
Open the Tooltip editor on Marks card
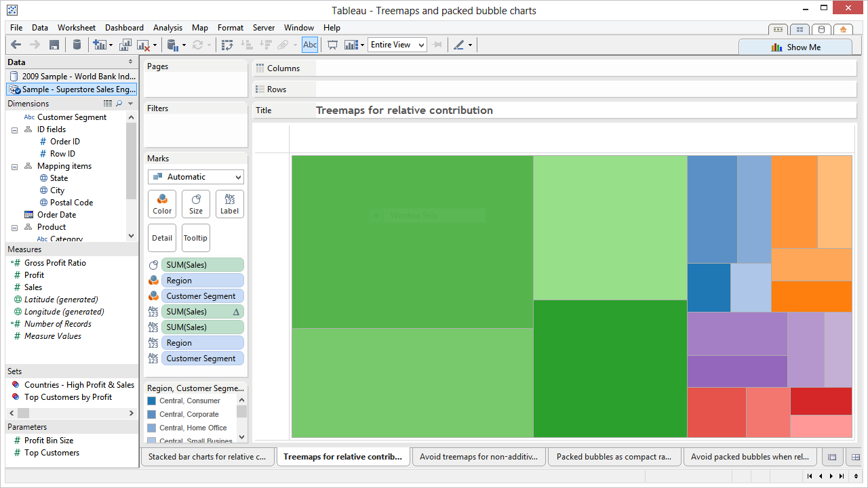pos(195,237)
